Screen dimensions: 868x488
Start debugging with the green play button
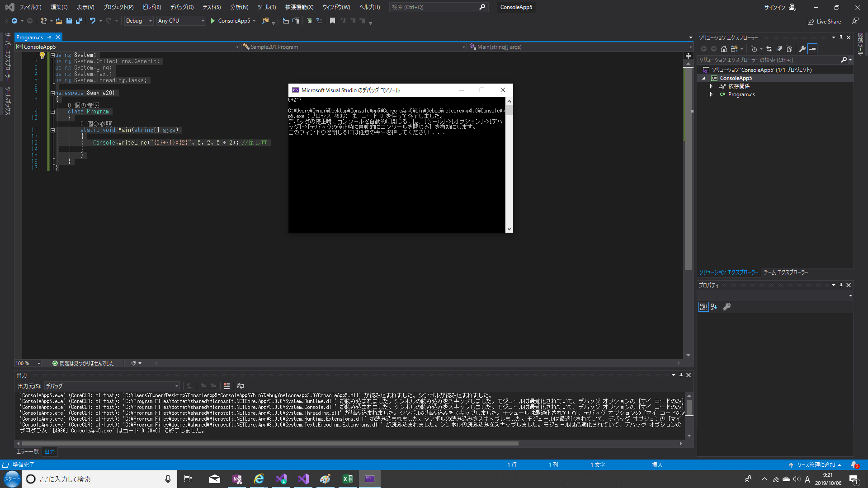click(x=213, y=21)
